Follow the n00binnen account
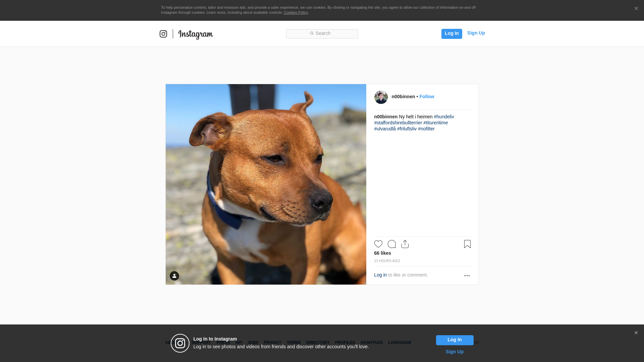 tap(427, 97)
